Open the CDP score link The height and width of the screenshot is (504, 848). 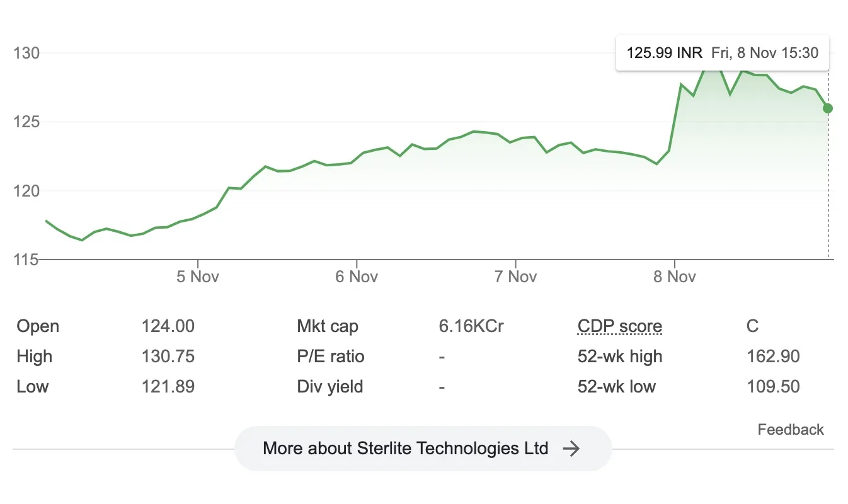click(620, 326)
